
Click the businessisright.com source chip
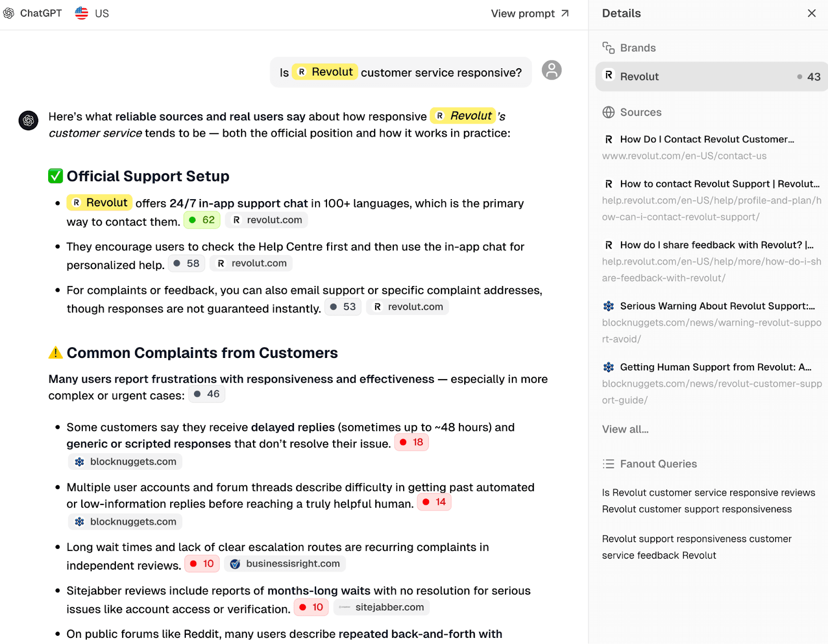pyautogui.click(x=285, y=563)
